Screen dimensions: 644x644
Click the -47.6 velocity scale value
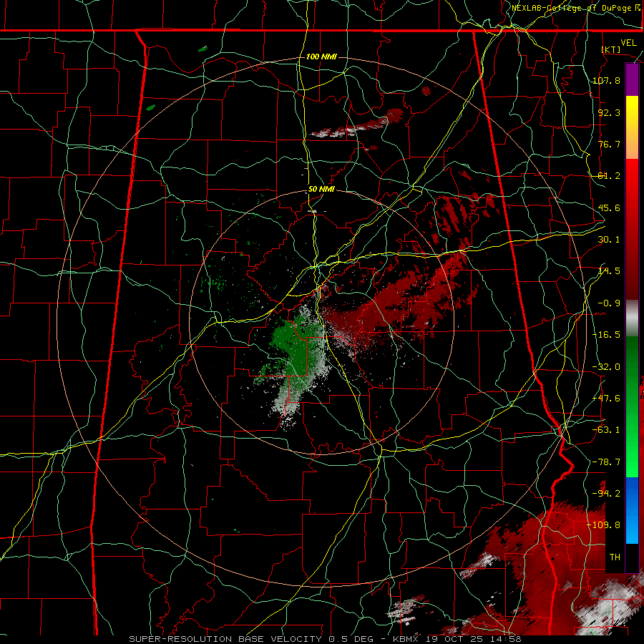tap(606, 399)
